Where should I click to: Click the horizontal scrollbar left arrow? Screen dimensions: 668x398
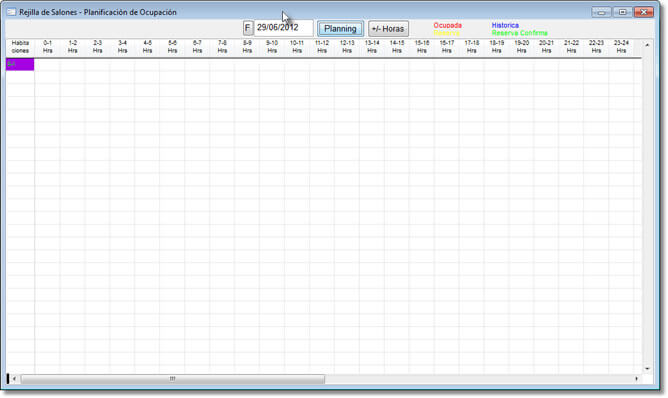point(14,378)
